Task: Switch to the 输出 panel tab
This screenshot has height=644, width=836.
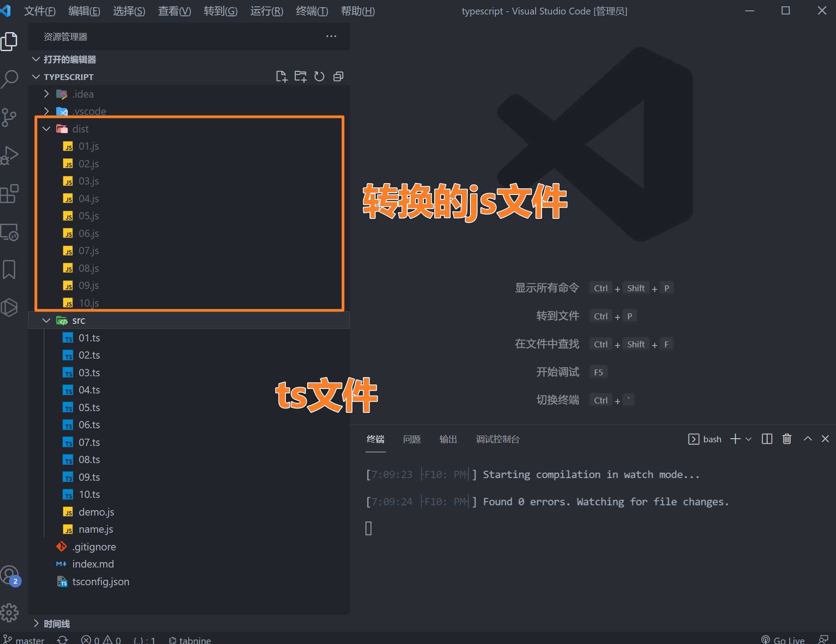Action: [x=448, y=439]
